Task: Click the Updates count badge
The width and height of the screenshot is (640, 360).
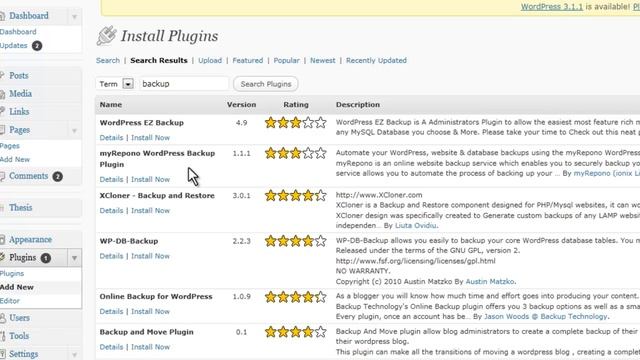Action: click(37, 46)
